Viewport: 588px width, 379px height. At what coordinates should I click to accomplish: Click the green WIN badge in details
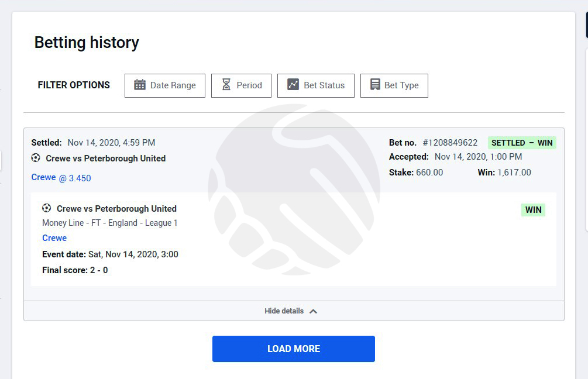533,210
